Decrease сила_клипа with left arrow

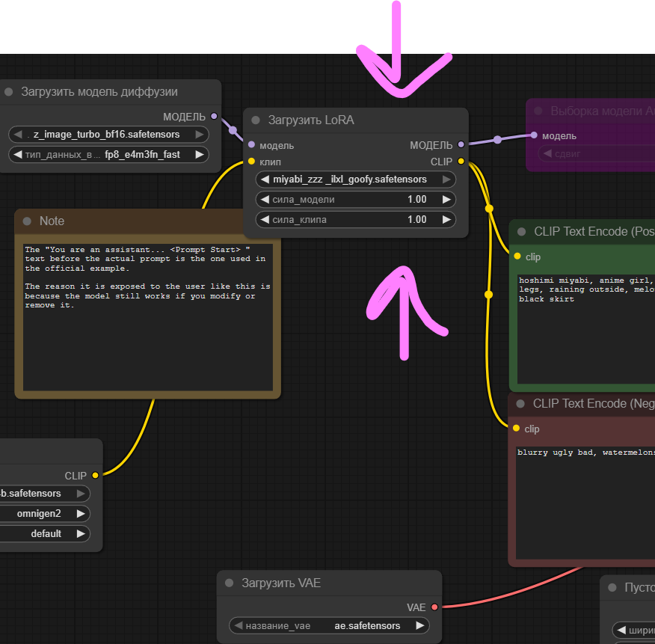click(x=265, y=219)
